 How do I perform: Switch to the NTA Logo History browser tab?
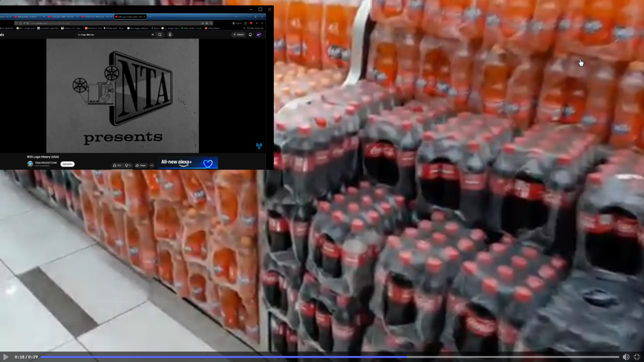129,17
